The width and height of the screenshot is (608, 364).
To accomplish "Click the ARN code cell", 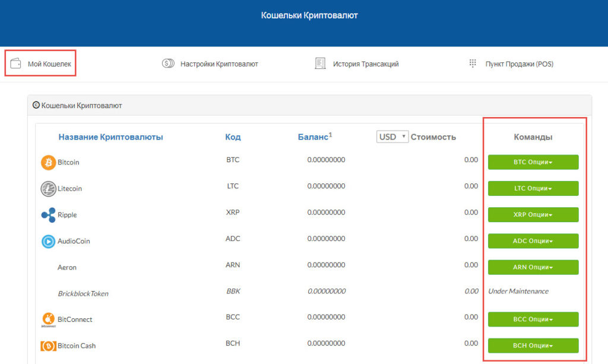I will pos(233,265).
